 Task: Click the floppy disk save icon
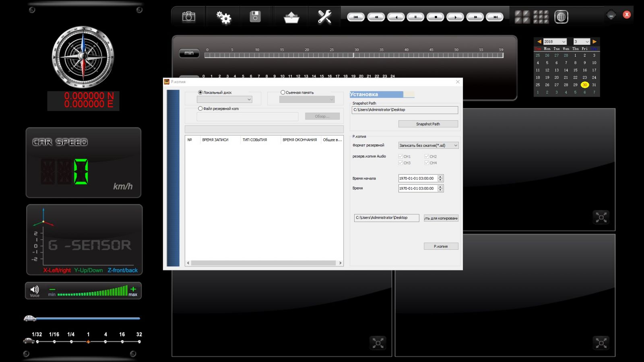(x=255, y=16)
